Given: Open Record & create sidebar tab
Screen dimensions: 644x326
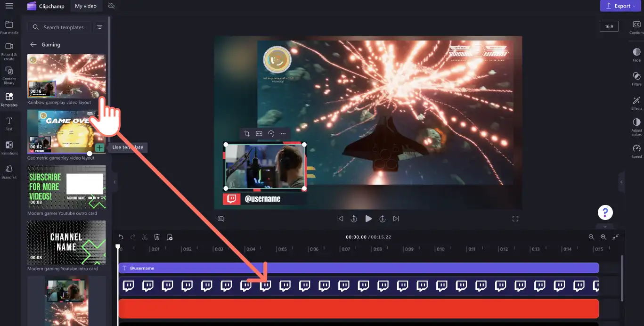Looking at the screenshot, I should [9, 51].
